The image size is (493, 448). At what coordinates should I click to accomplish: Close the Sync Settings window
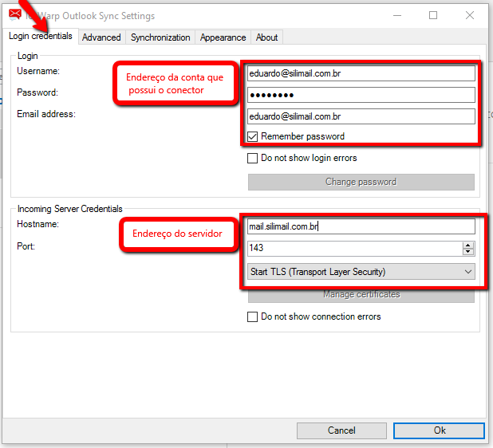pos(470,15)
